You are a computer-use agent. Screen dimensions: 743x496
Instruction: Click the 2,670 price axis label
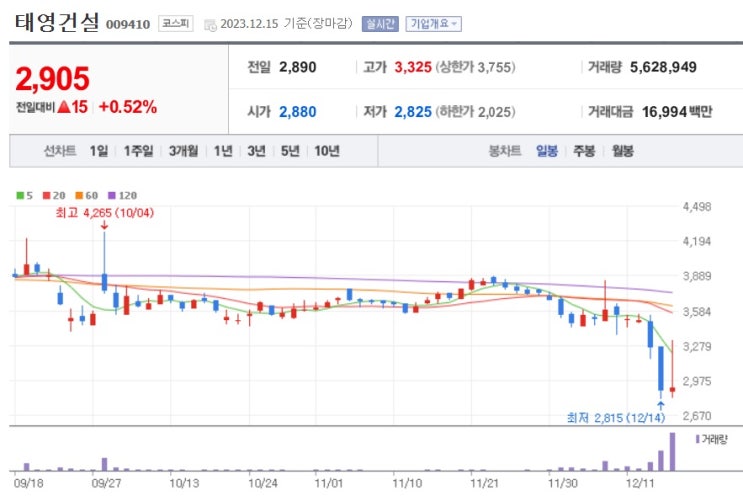697,416
